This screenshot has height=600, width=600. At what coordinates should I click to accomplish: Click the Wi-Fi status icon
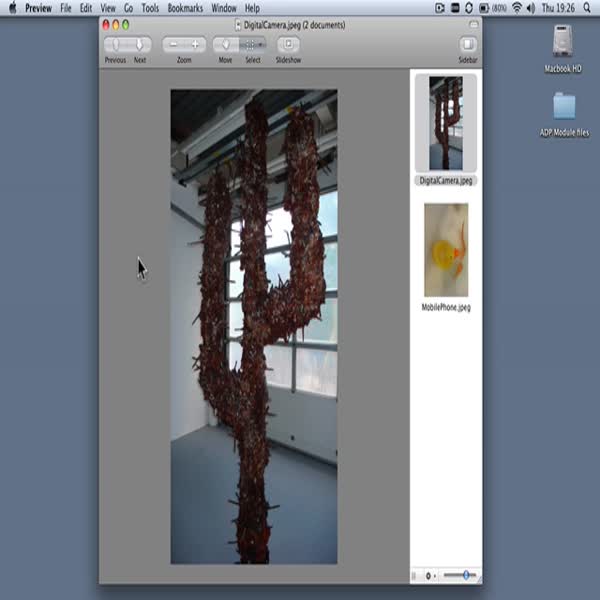click(517, 7)
